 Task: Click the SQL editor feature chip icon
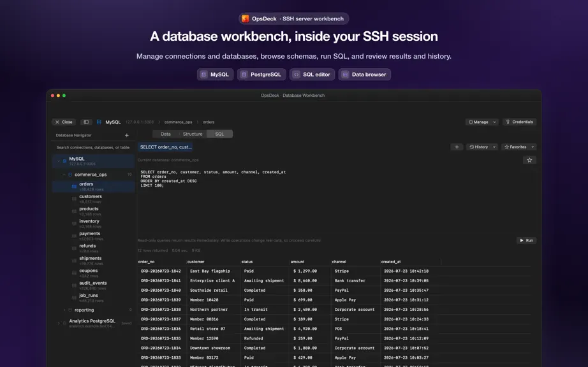[297, 75]
